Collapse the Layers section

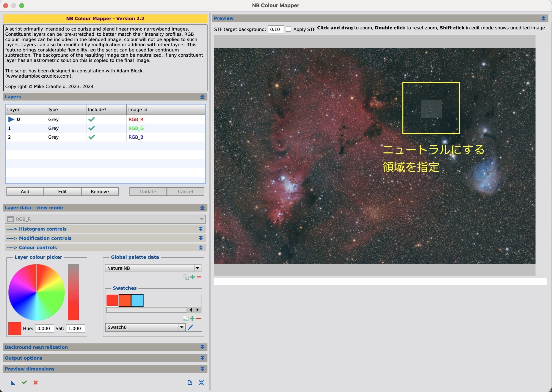202,97
